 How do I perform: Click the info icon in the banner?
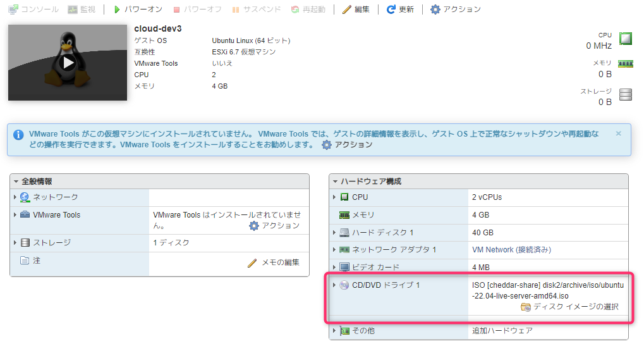point(18,135)
